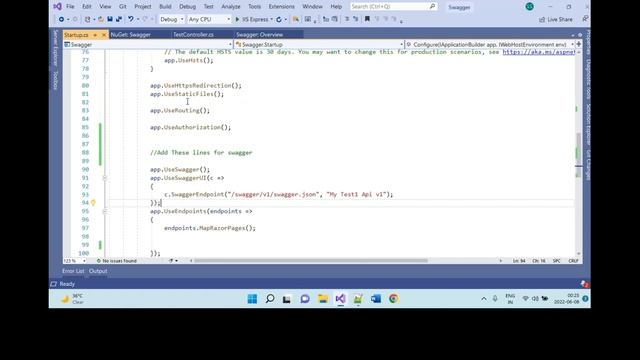Screen dimensions: 640x360
Task: Open the Git menu
Action: (x=122, y=7)
